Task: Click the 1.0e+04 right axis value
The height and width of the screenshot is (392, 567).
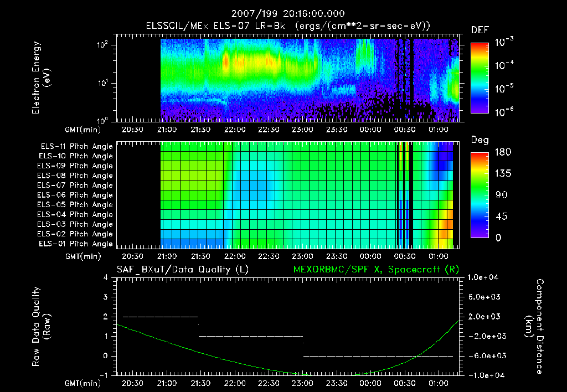Action: [x=483, y=278]
